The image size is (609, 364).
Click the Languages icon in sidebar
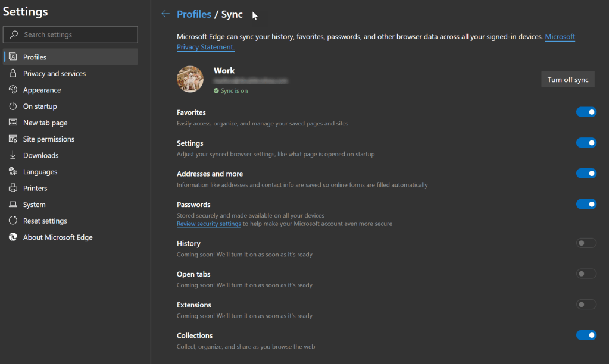point(13,172)
